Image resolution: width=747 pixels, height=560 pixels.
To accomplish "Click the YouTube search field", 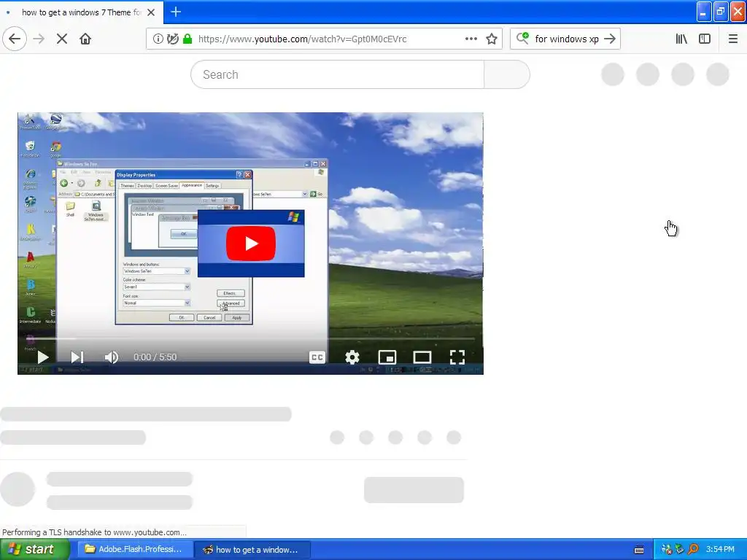I will pos(337,75).
